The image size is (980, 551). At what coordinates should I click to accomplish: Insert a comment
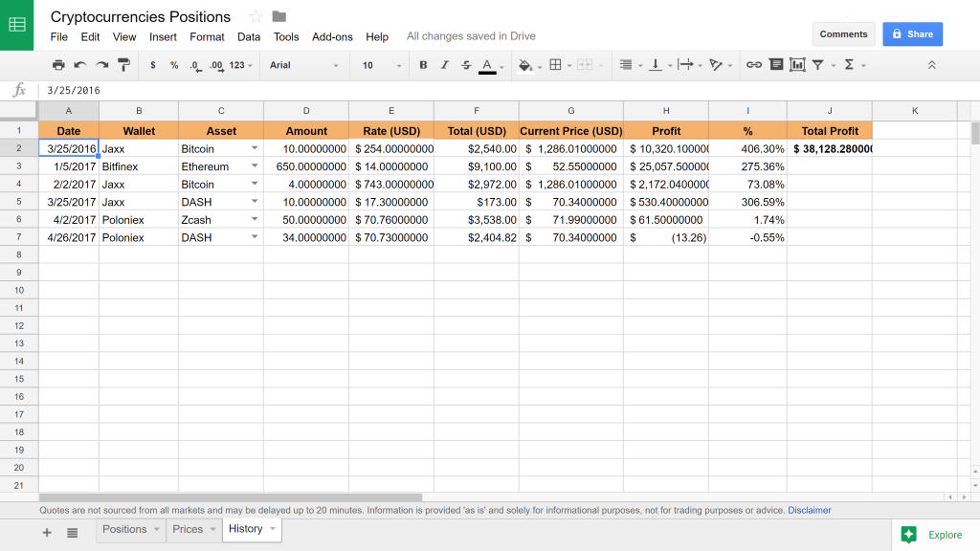tap(775, 65)
